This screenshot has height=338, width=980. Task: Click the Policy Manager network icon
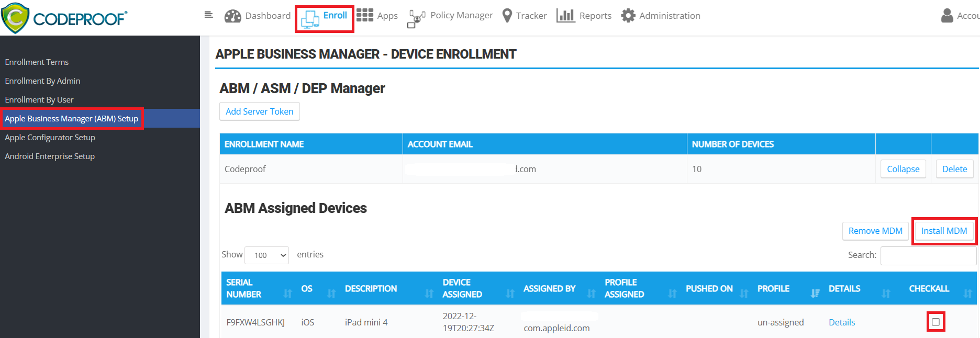point(417,18)
